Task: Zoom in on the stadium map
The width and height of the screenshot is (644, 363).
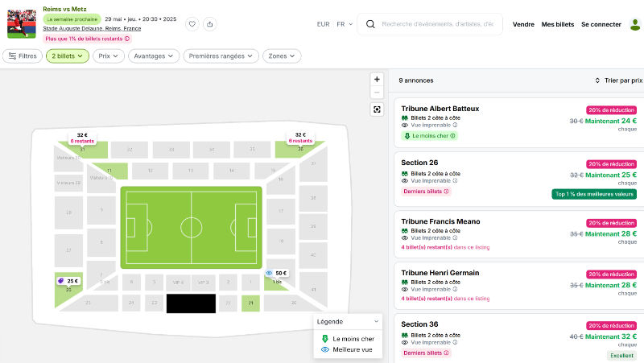Action: [x=377, y=80]
